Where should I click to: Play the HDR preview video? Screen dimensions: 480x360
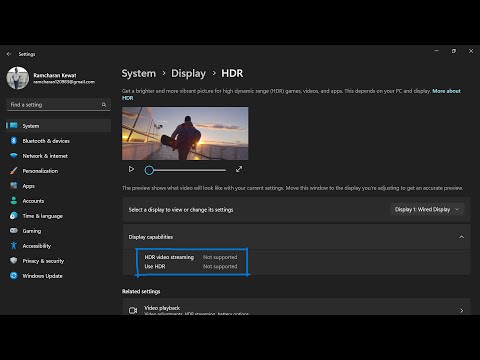point(131,169)
